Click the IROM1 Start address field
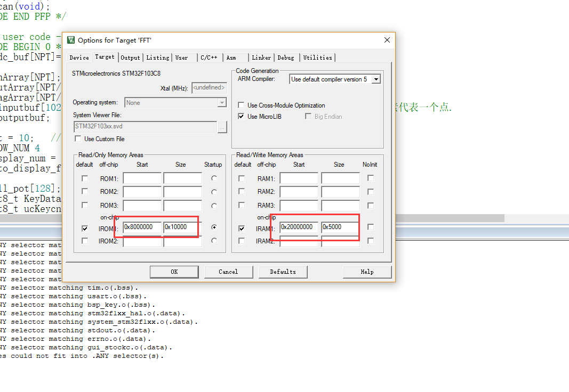The height and width of the screenshot is (392, 569). click(x=142, y=227)
